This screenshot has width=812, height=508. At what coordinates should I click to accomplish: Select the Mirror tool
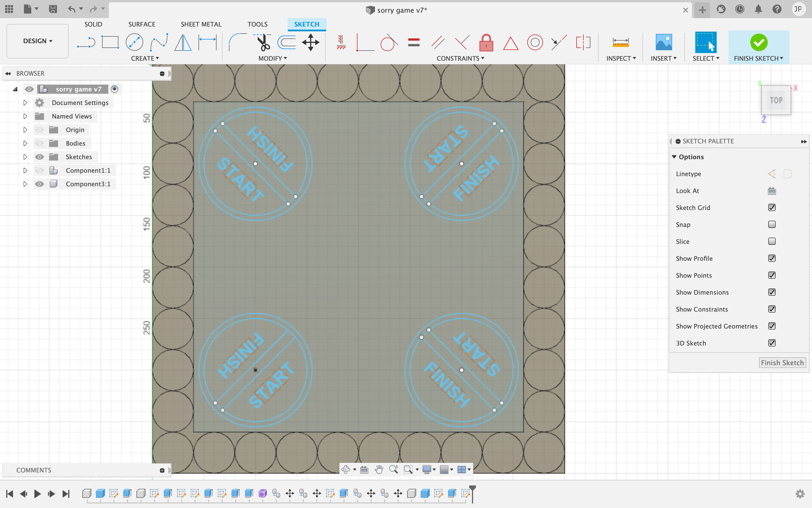[183, 43]
